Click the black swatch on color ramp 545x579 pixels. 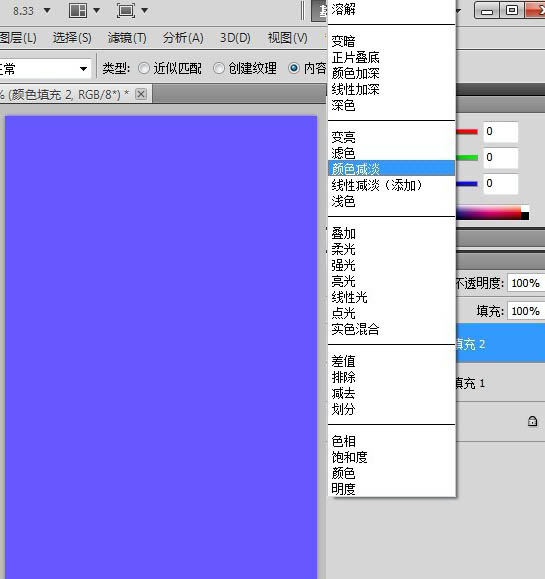(525, 216)
